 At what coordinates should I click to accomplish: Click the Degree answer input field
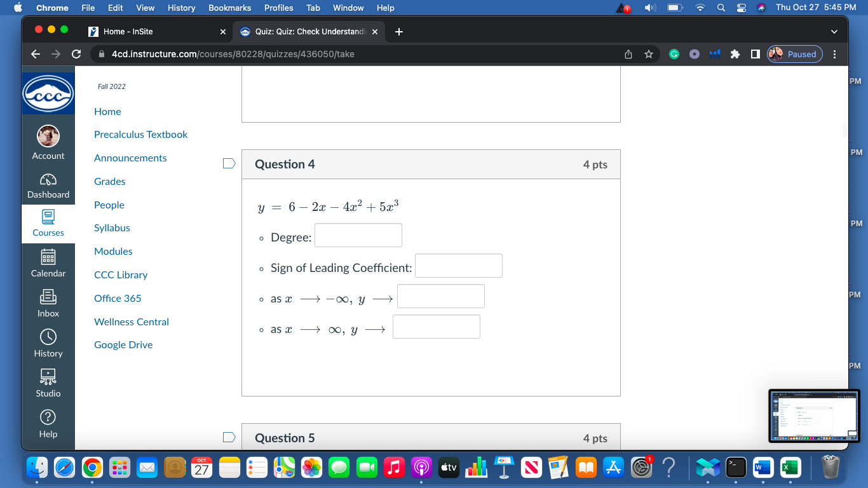[358, 235]
